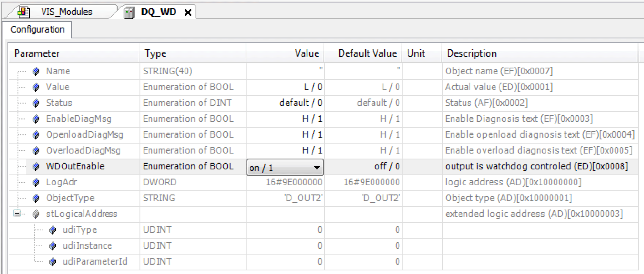Click the udiInstance parameter icon
This screenshot has height=274, width=644.
pyautogui.click(x=53, y=246)
